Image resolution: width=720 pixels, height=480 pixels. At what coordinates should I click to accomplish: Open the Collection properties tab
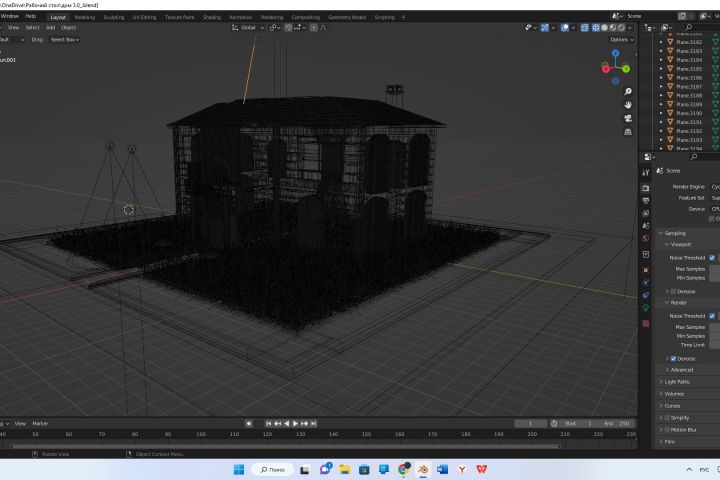click(646, 254)
